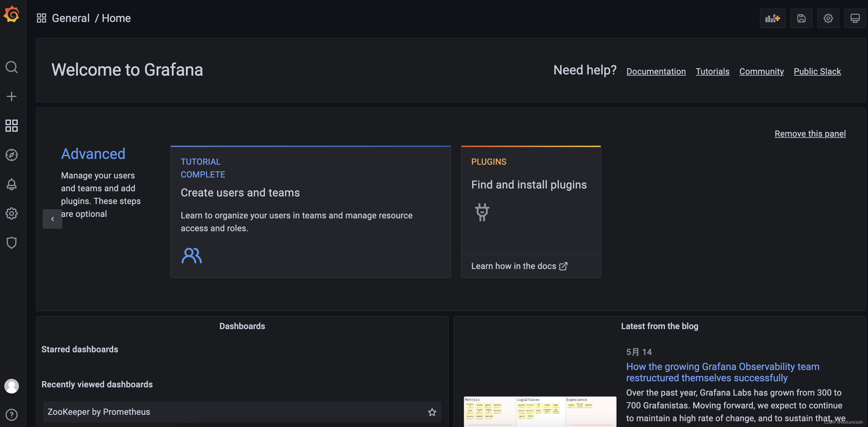Screen dimensions: 868x427
Task: Open the Server Admin shield icon
Action: click(12, 242)
